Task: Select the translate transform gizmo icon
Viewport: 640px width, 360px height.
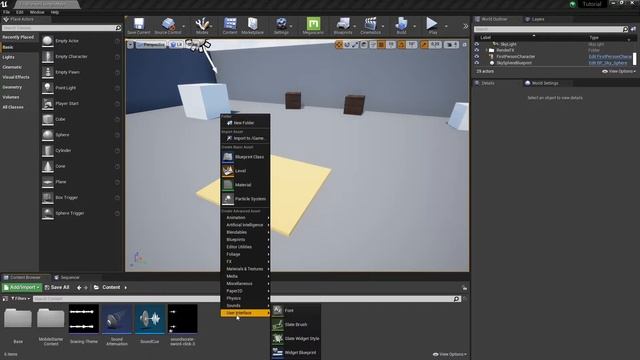Action: coord(339,44)
